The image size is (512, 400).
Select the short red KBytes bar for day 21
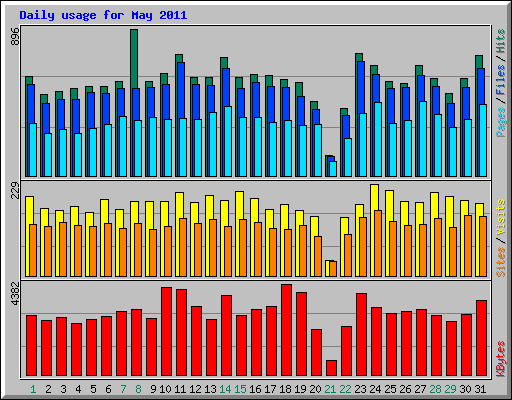click(331, 368)
